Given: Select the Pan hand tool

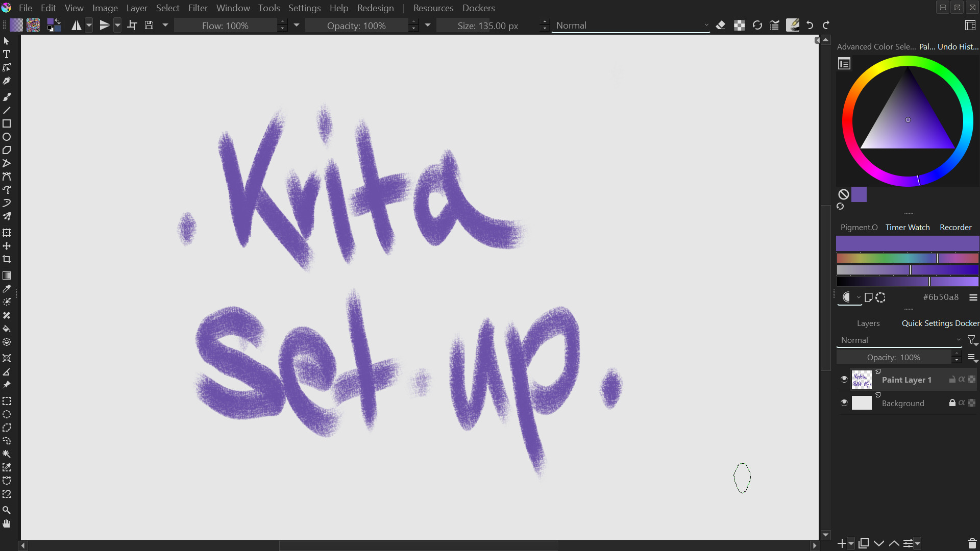Looking at the screenshot, I should coord(7,523).
